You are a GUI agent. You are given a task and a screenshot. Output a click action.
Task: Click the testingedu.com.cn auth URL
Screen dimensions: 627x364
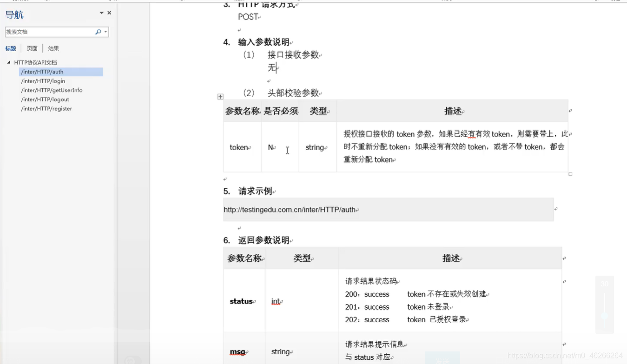pos(290,210)
